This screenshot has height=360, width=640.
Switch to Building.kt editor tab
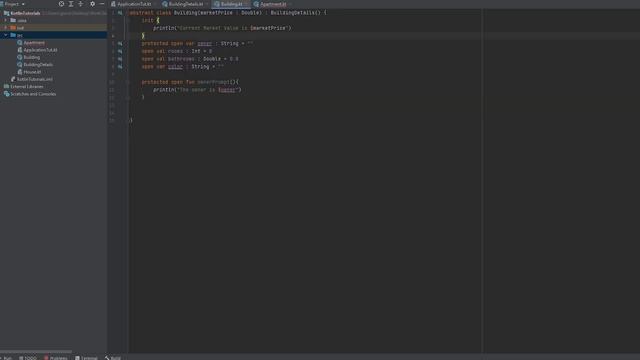(x=231, y=4)
